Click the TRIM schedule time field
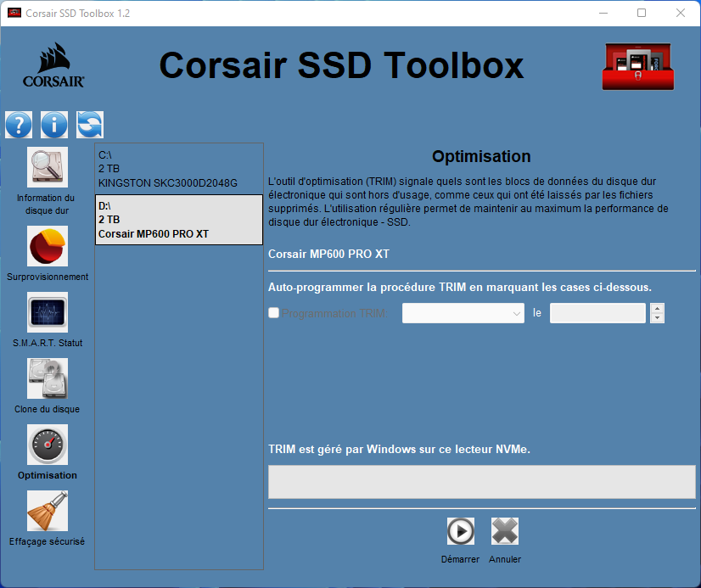This screenshot has height=588, width=701. pyautogui.click(x=597, y=313)
